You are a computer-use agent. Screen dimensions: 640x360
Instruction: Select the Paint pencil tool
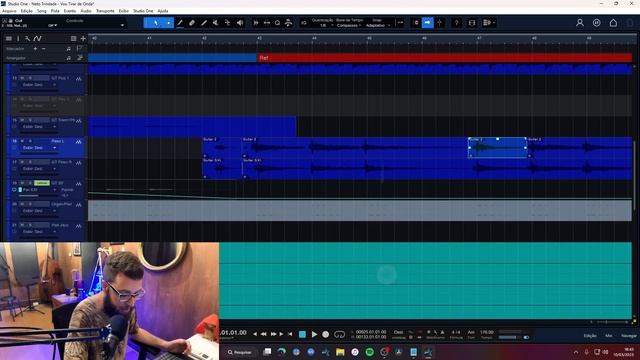[180, 23]
